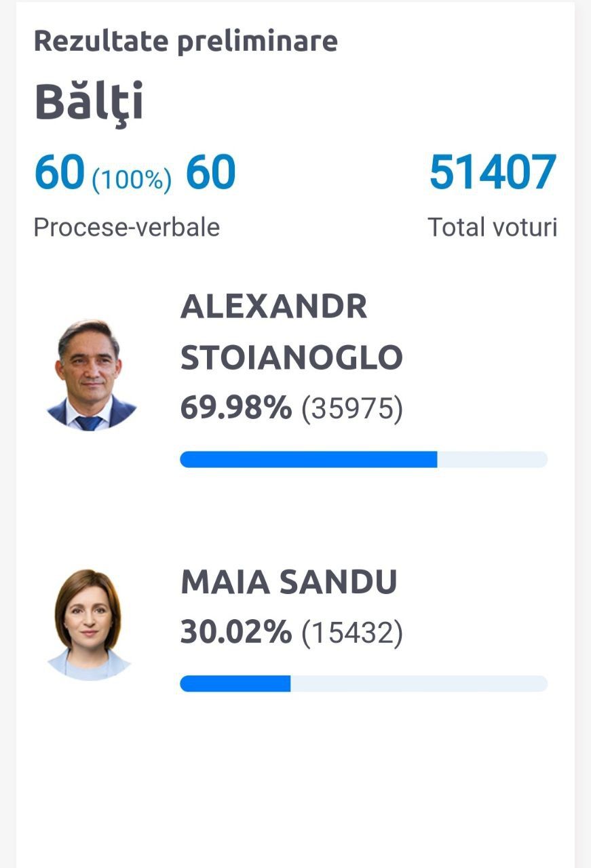
Task: Click unfilled part of Stoianoglo's bar
Action: point(493,459)
